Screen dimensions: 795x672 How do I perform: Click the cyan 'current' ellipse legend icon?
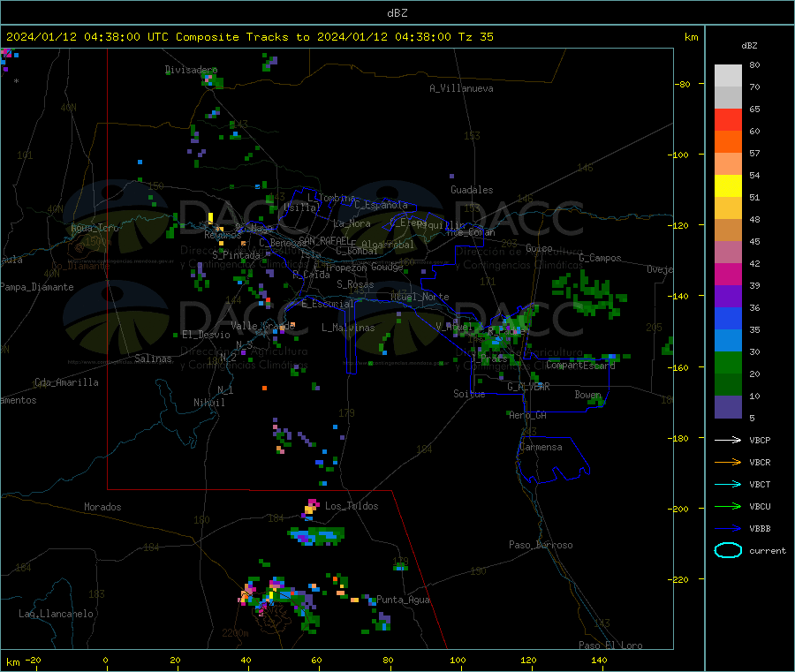[728, 550]
